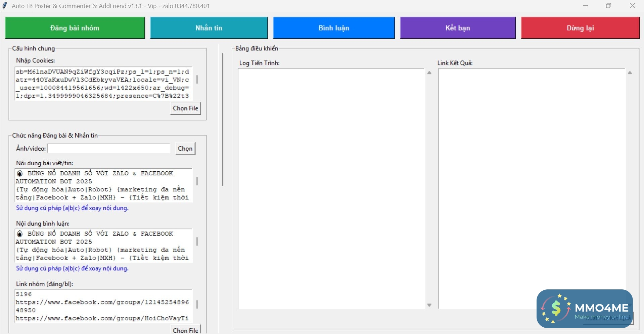Click the "Ảnh/video:" label
The image size is (644, 334).
click(x=31, y=149)
